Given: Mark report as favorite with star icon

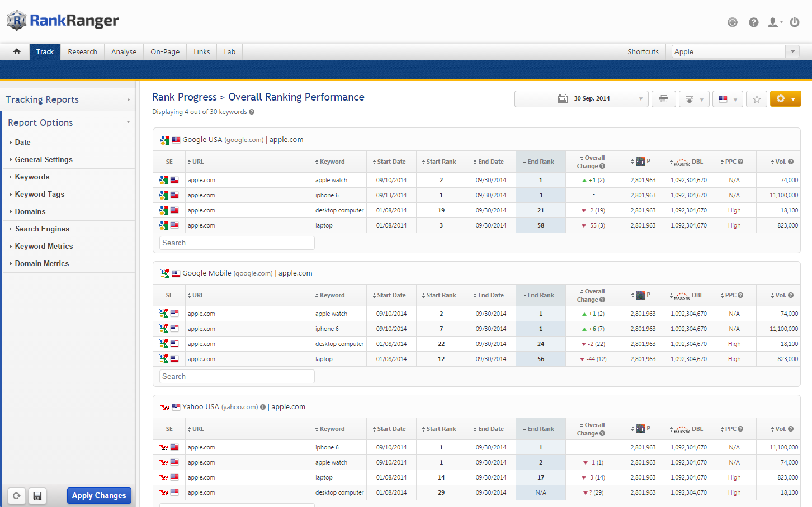Looking at the screenshot, I should (x=756, y=99).
